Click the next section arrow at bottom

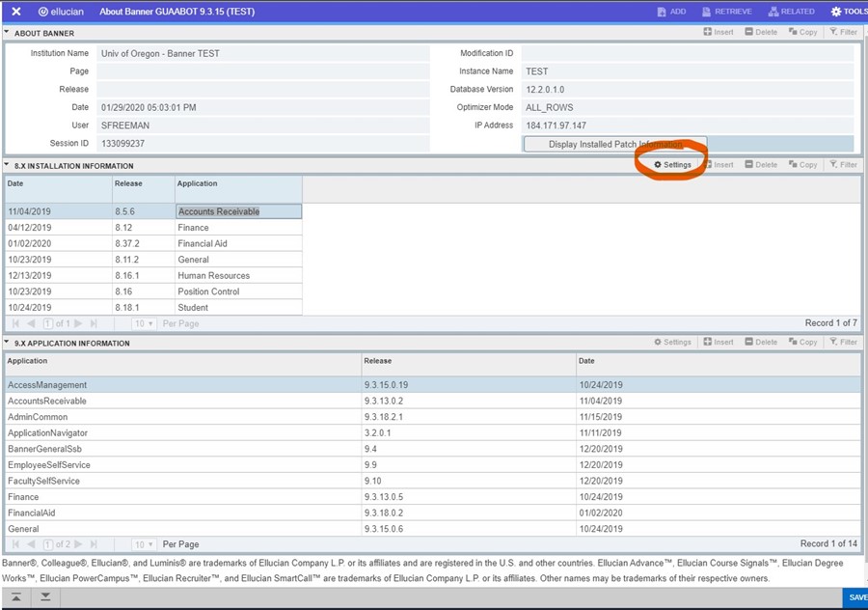tap(45, 596)
